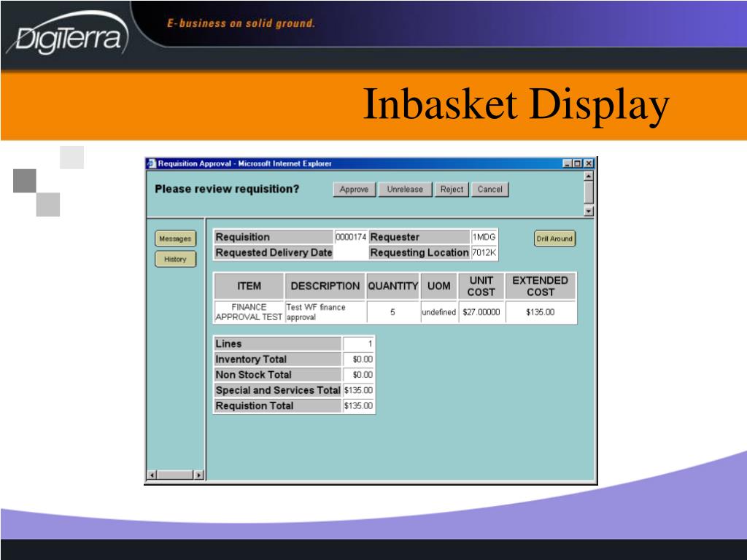Click the left frame scroll right arrow
Viewport: 747px width, 560px height.
pos(198,475)
